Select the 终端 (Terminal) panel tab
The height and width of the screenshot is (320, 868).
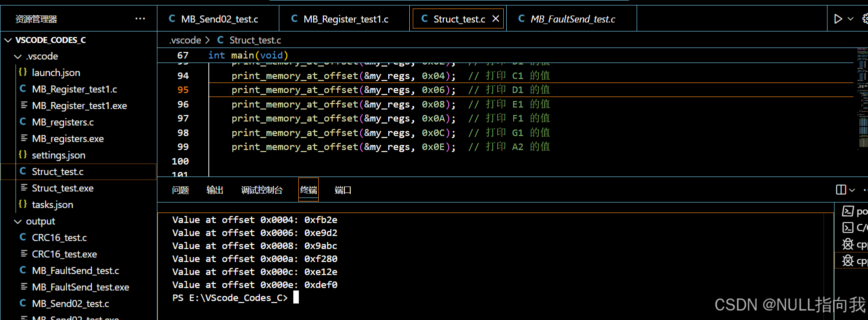308,190
